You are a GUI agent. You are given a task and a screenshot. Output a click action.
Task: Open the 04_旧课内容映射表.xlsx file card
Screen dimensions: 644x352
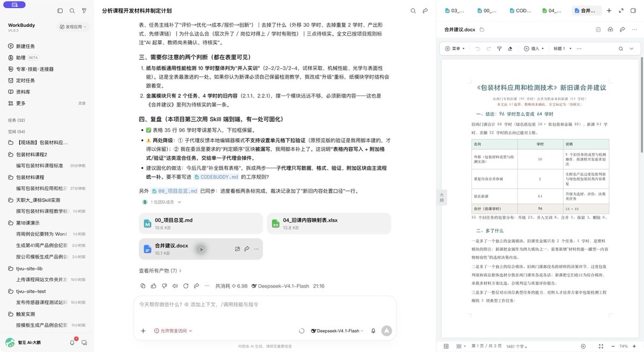[328, 224]
